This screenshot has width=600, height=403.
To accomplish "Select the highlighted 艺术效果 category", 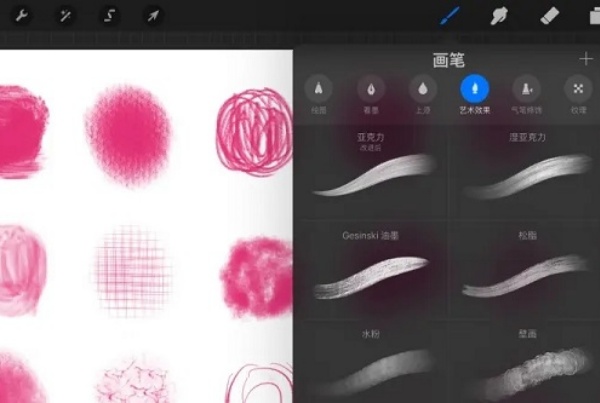I will (474, 95).
